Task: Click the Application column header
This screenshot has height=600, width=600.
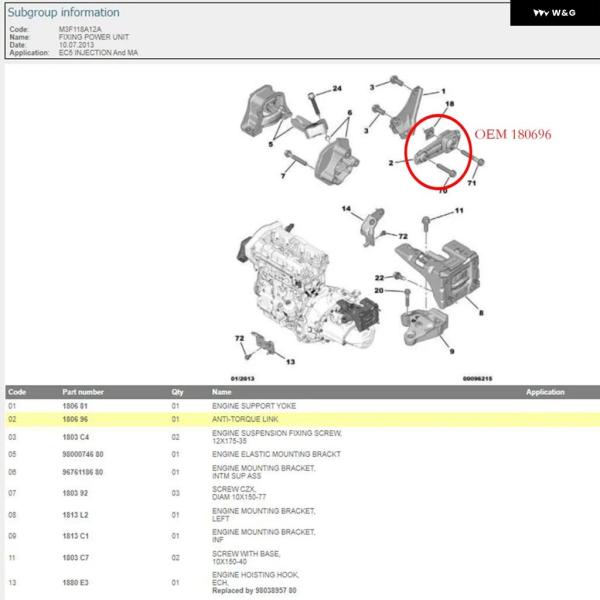Action: coord(545,392)
